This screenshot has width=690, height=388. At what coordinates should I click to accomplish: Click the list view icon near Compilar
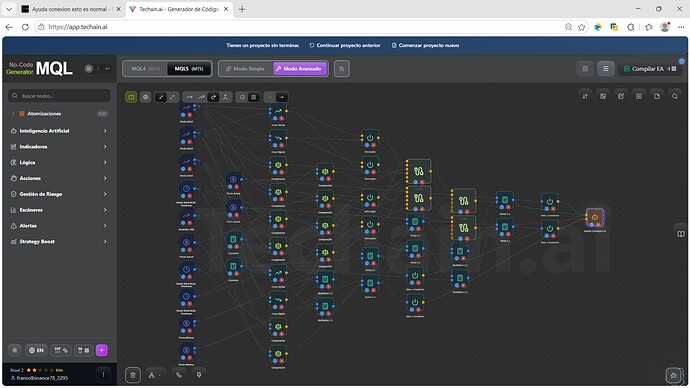(606, 69)
